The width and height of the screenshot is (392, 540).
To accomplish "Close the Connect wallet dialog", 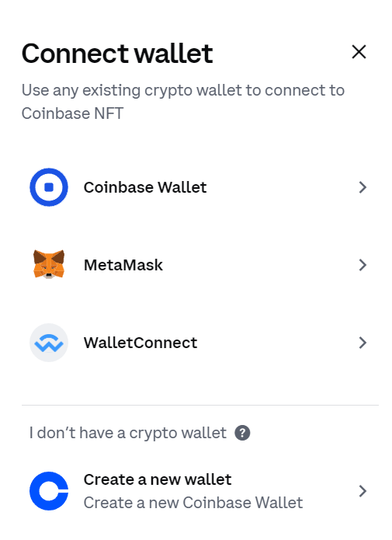I will (x=359, y=52).
